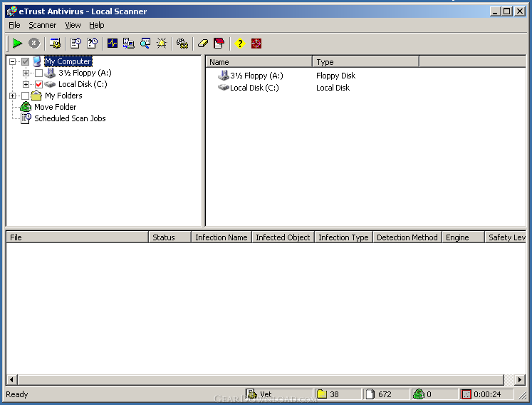The width and height of the screenshot is (532, 405).
Task: Select Move Folder label in the tree
Action: click(56, 107)
